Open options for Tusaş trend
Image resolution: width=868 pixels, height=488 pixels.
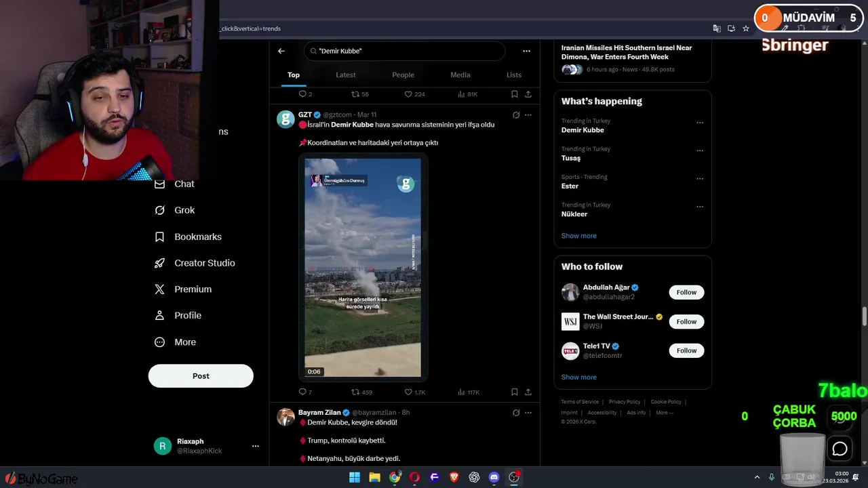tap(700, 150)
